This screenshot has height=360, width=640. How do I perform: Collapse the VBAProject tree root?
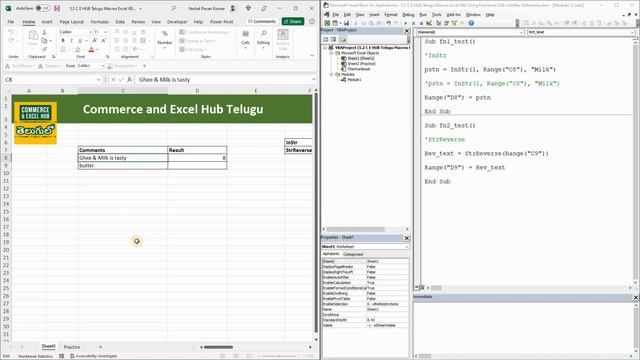click(326, 48)
